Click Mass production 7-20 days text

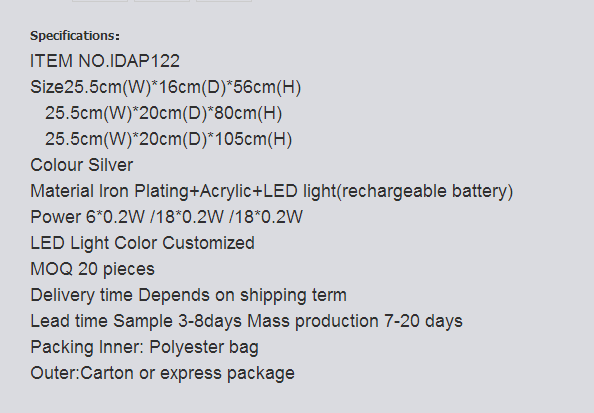pos(355,321)
